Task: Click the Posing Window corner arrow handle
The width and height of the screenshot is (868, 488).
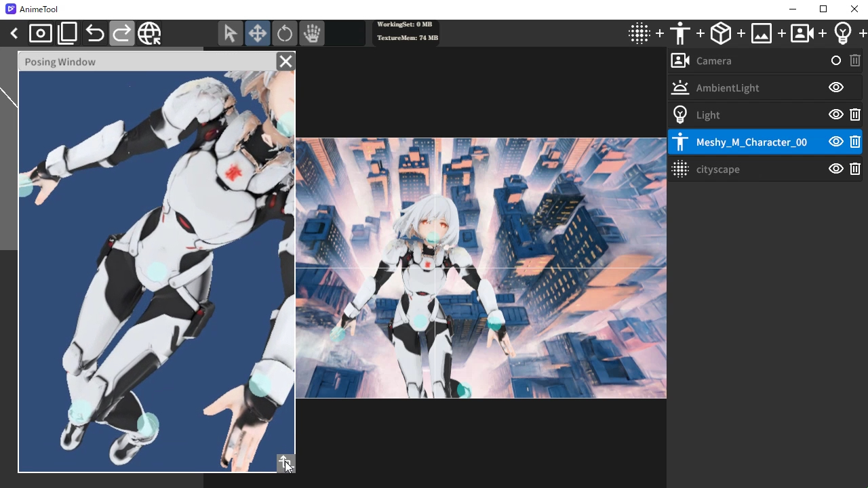Action: click(285, 463)
